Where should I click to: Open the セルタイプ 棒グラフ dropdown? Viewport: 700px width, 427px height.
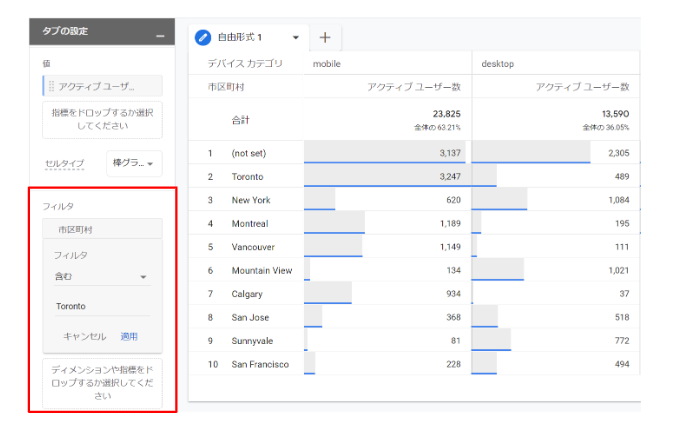click(134, 163)
